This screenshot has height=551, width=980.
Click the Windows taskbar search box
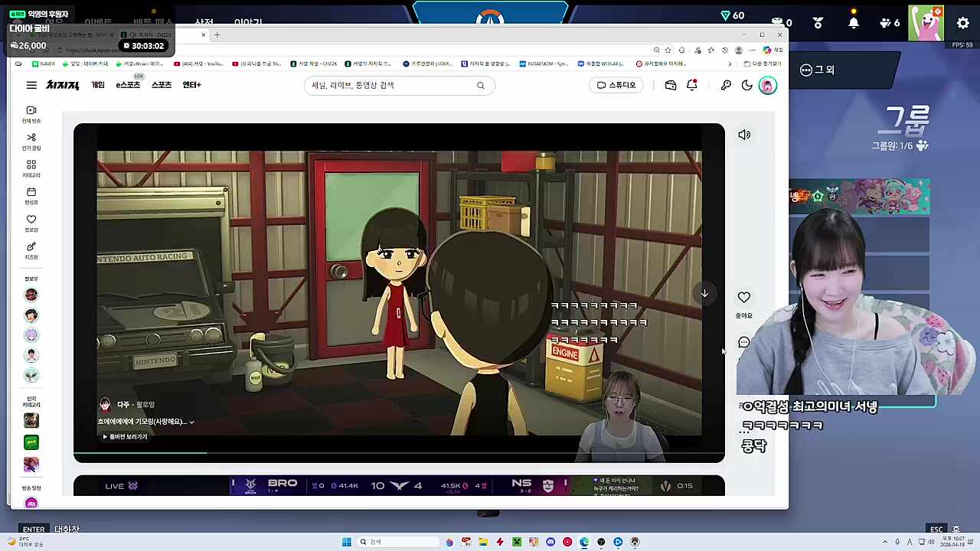[397, 542]
